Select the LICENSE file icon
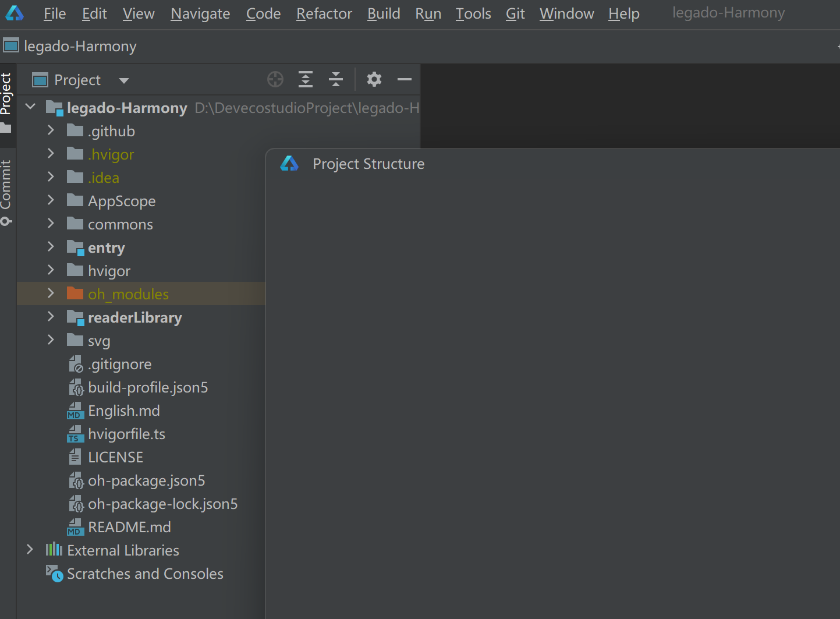Viewport: 840px width, 619px height. pos(75,457)
